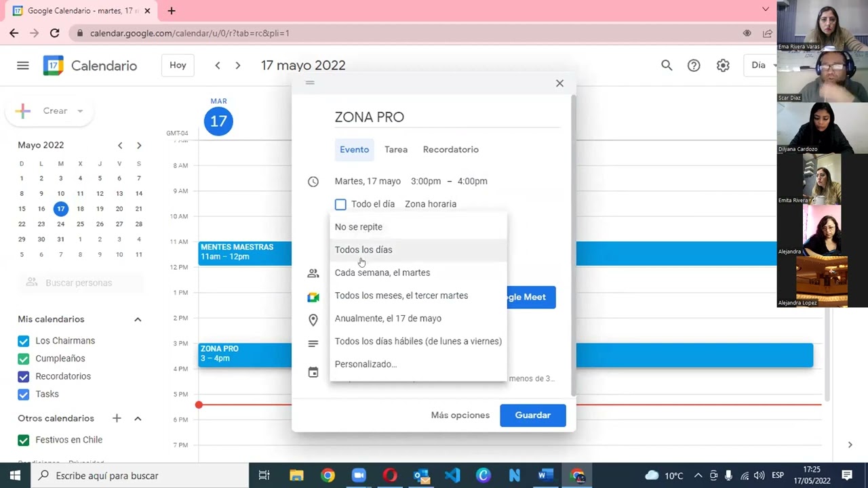Show hidden system tray icons
The image size is (868, 488).
pos(696,475)
